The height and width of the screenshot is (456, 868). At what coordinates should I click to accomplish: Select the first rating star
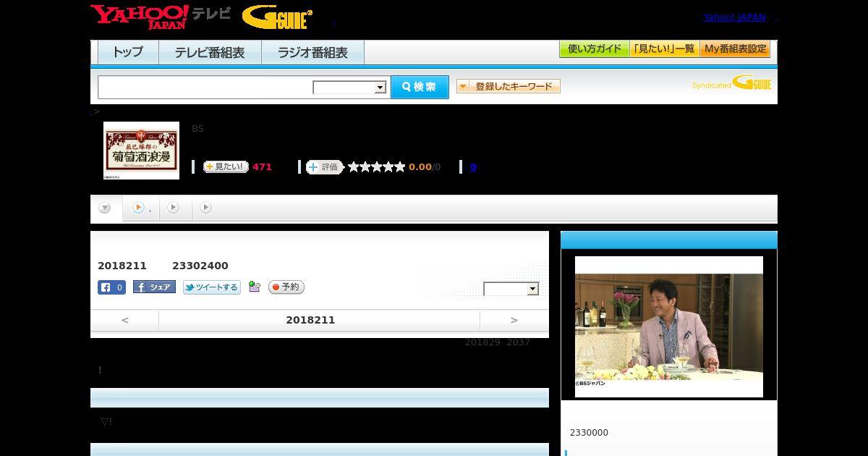(354, 166)
